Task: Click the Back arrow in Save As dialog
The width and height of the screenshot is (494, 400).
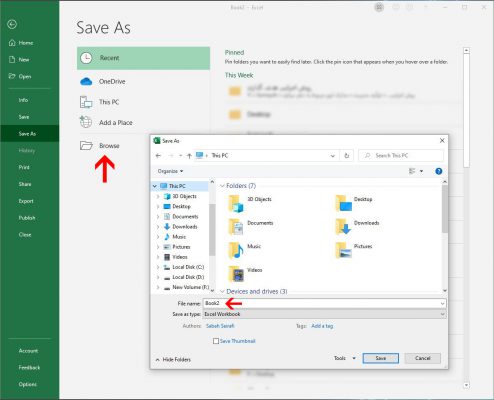Action: click(x=159, y=156)
